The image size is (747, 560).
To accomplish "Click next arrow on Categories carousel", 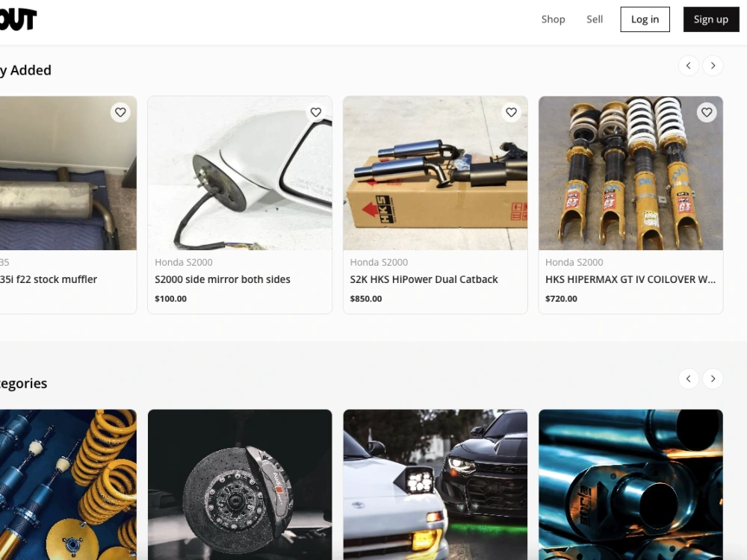I will tap(713, 379).
